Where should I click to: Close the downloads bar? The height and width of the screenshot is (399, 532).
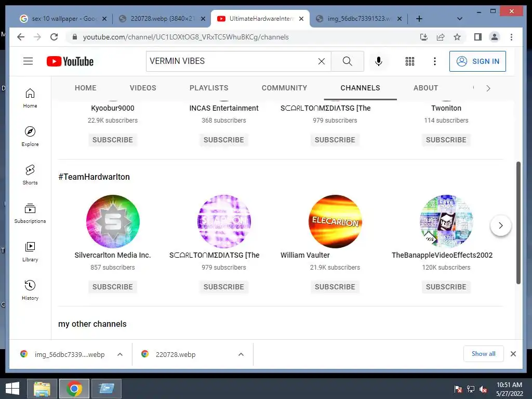coord(513,354)
